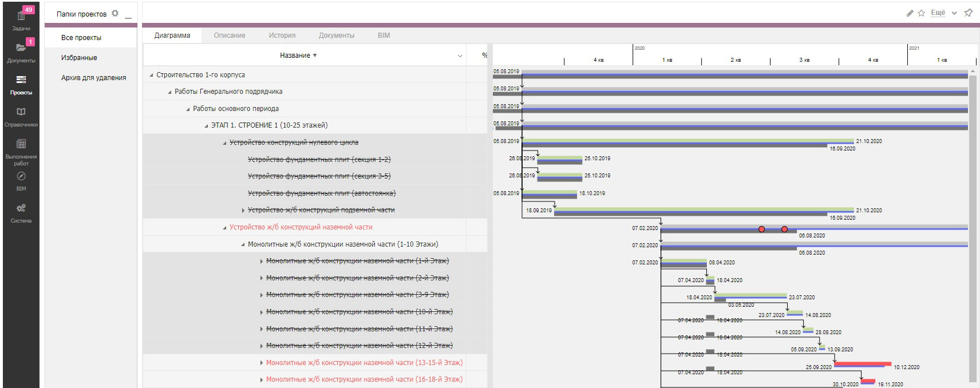980x388 pixels.
Task: Pin the panel using the pushpin icon
Action: pos(969,13)
